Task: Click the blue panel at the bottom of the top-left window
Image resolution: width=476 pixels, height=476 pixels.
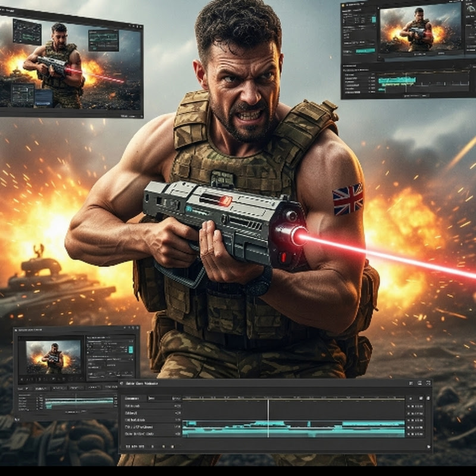Action: point(43,98)
